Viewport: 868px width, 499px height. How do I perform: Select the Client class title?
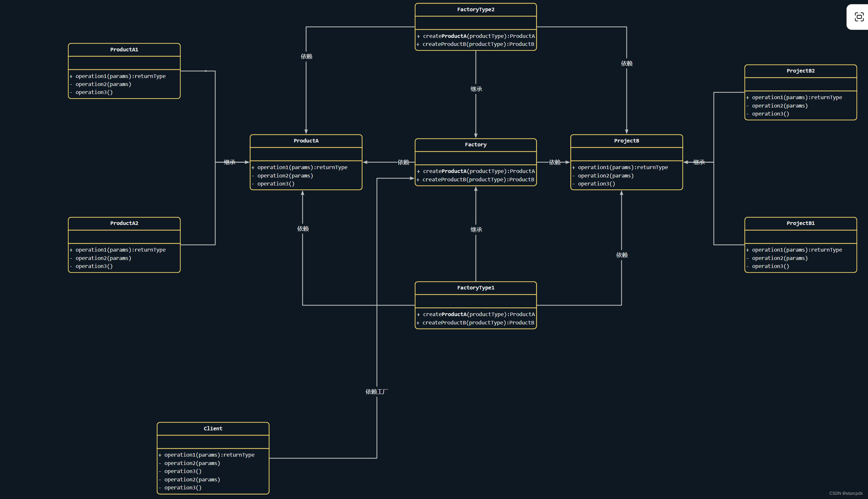[213, 428]
